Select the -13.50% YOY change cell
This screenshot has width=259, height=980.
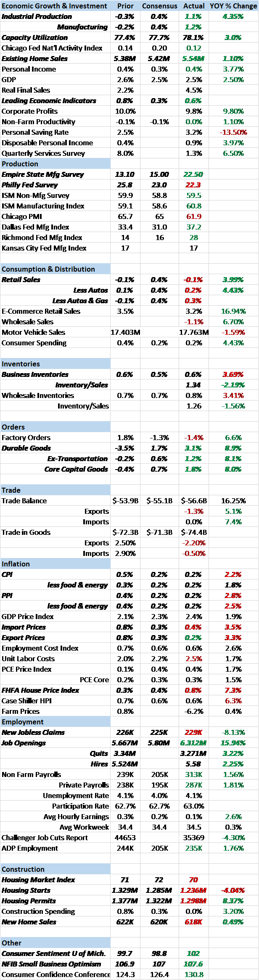[x=233, y=132]
